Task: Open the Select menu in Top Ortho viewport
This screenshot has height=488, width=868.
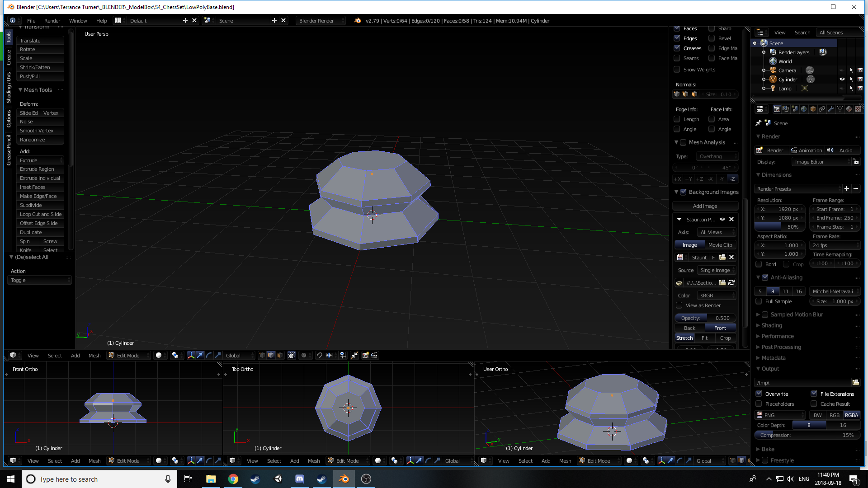Action: [x=274, y=460]
